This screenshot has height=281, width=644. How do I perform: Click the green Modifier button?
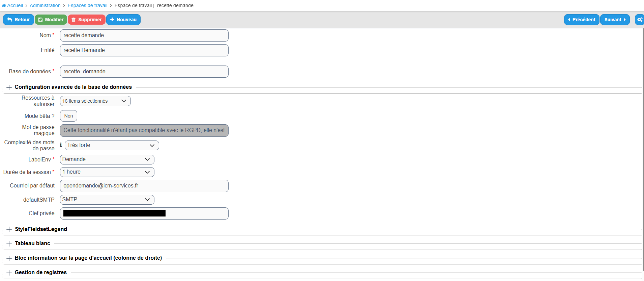tap(51, 20)
